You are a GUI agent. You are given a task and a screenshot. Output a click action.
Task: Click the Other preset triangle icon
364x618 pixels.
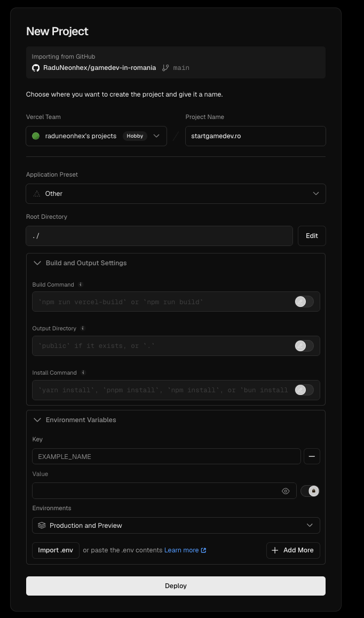click(37, 194)
